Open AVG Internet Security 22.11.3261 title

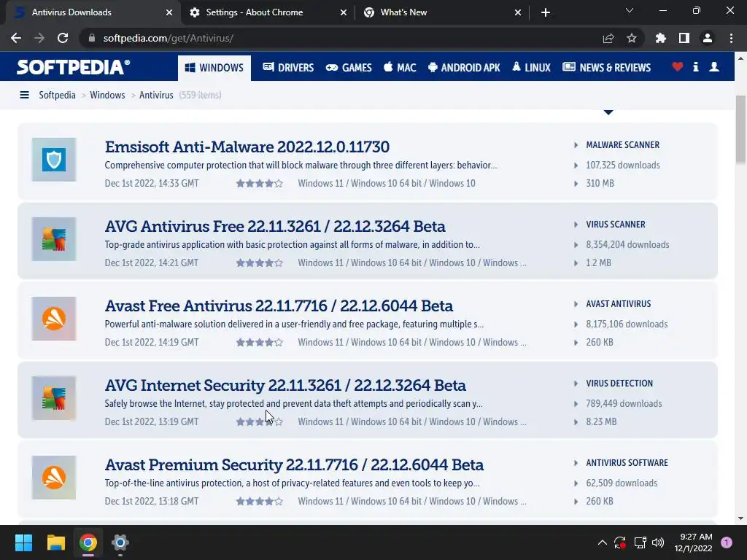[x=285, y=385]
